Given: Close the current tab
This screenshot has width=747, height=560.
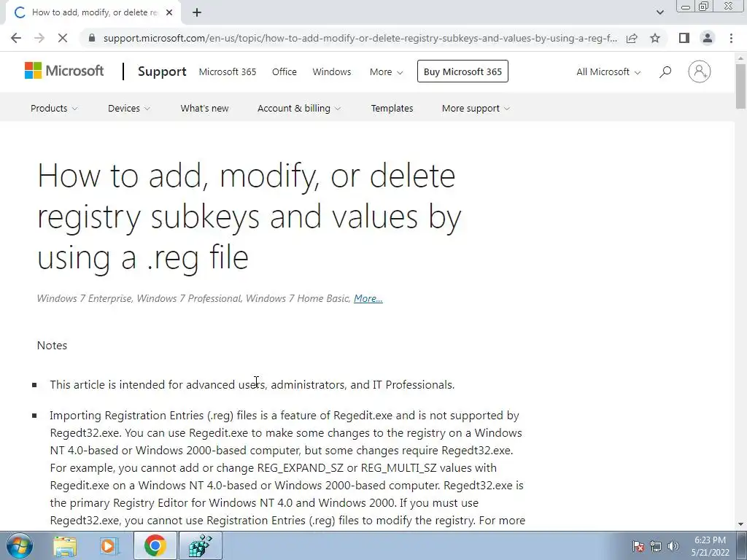Looking at the screenshot, I should coord(169,13).
